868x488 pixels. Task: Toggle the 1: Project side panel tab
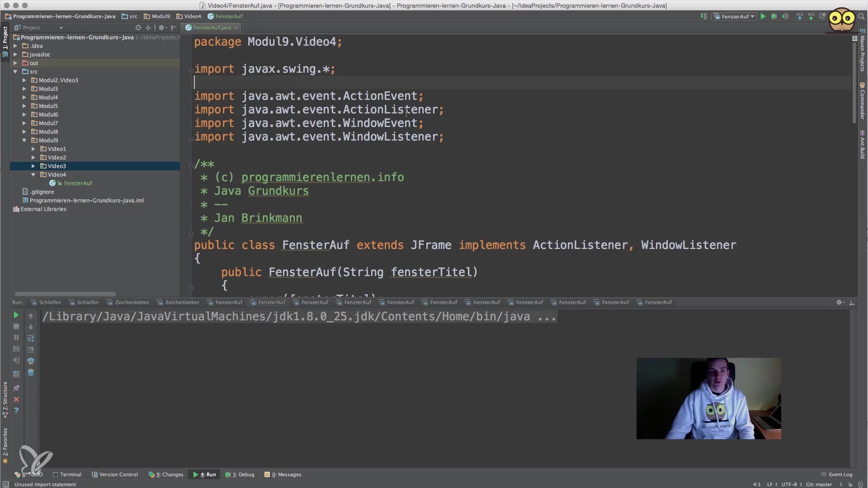click(5, 38)
